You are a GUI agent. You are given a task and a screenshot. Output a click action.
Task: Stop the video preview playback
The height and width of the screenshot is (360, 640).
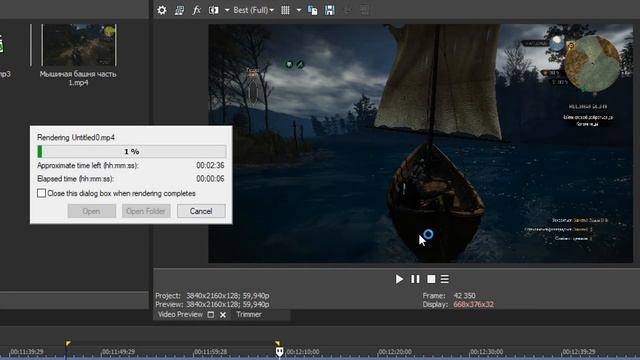pos(431,279)
